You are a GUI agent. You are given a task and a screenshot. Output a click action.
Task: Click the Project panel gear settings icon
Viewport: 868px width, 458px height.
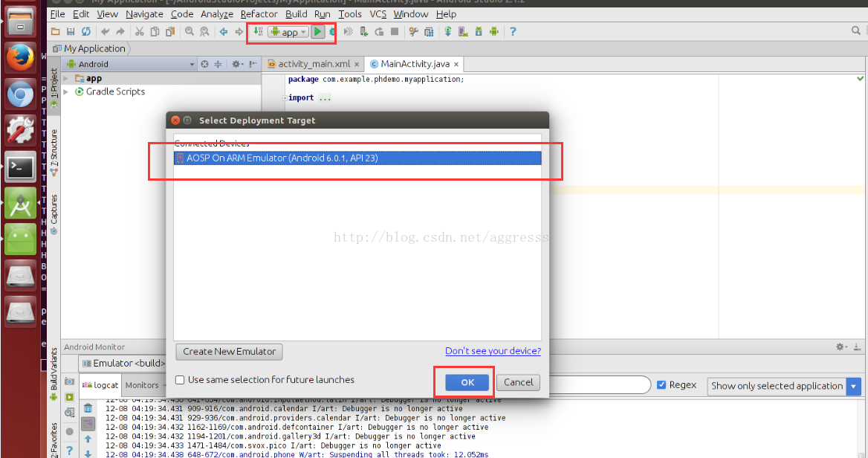point(238,64)
